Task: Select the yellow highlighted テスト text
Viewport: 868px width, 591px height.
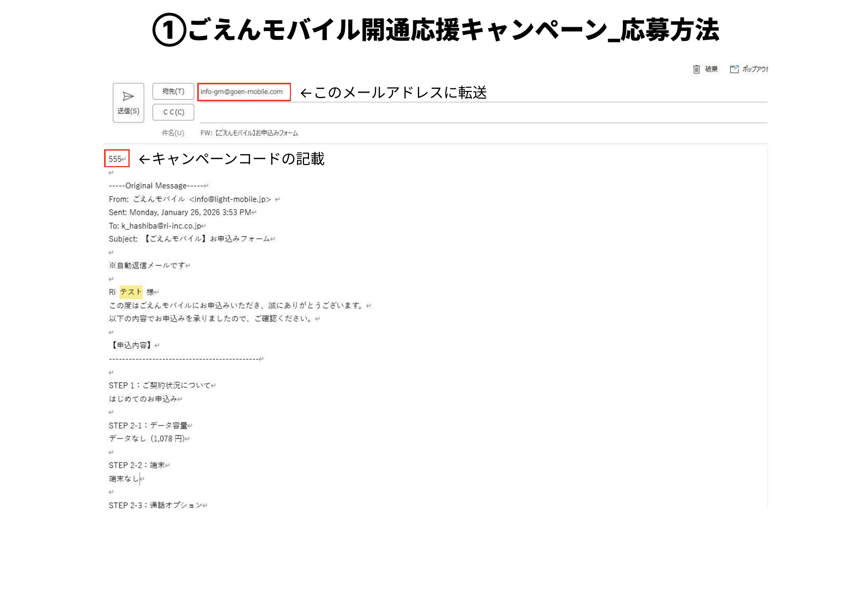Action: point(131,292)
